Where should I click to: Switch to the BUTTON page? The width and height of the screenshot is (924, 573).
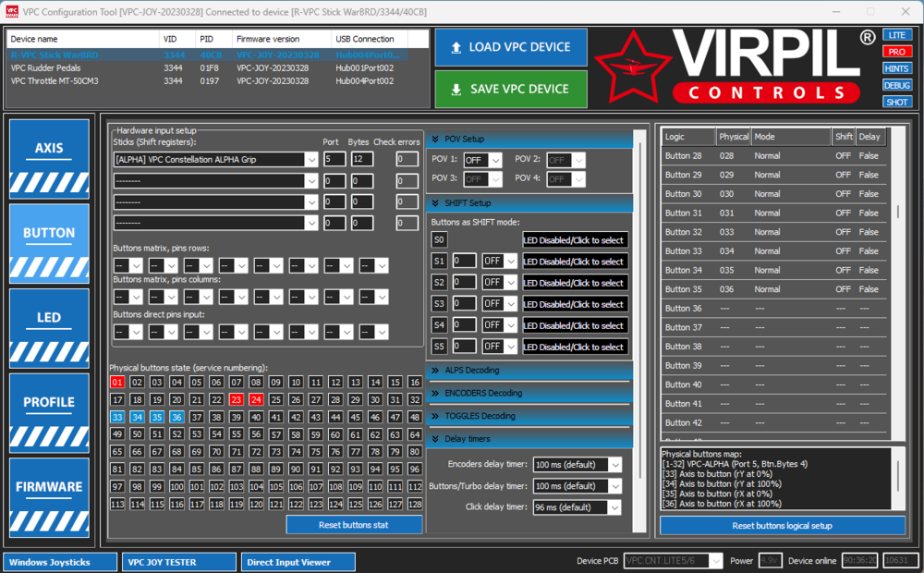click(x=49, y=243)
